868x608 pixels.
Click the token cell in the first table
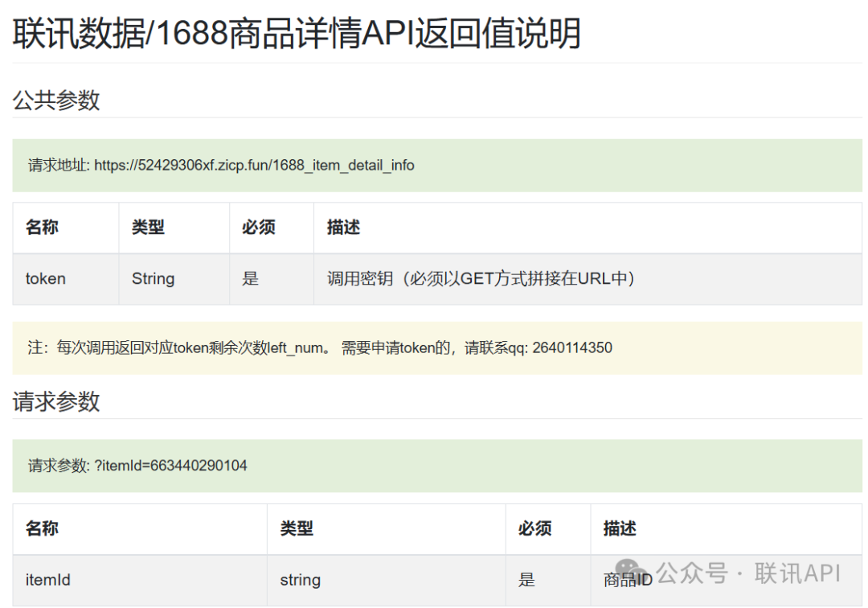coord(46,279)
